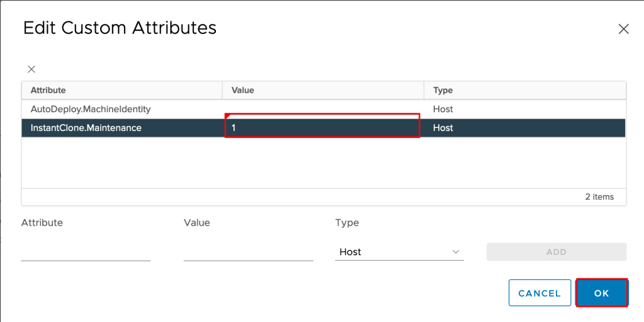644x322 pixels.
Task: Select the AutoDeploy.MachineIdentity attribute row
Action: click(91, 109)
